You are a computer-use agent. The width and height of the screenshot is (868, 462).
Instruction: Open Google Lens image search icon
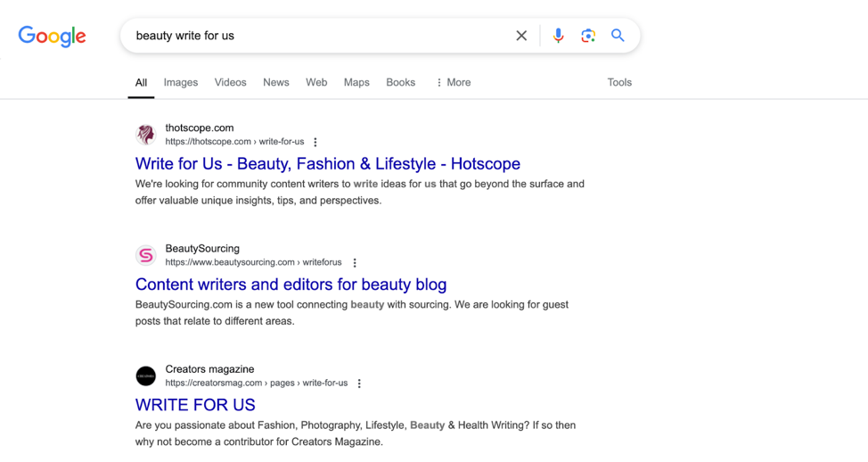[x=588, y=36]
